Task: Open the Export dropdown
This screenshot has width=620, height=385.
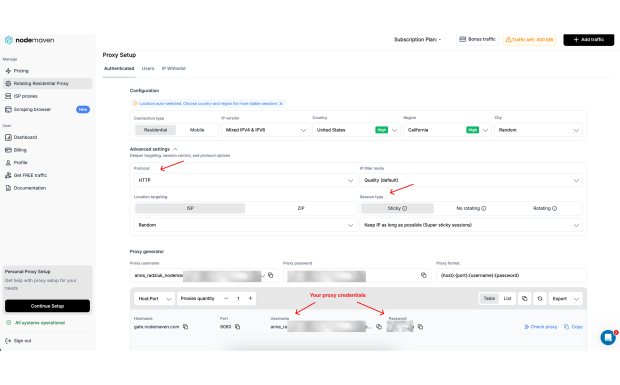Action: point(565,298)
